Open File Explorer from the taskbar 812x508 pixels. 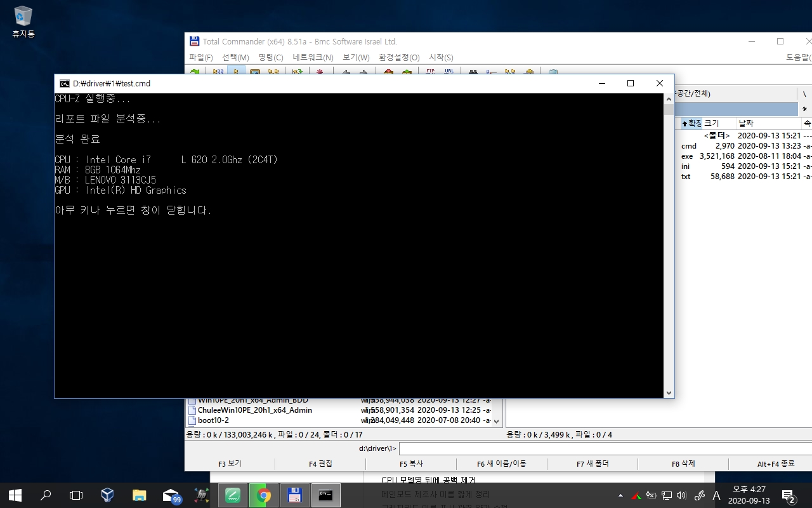point(139,495)
